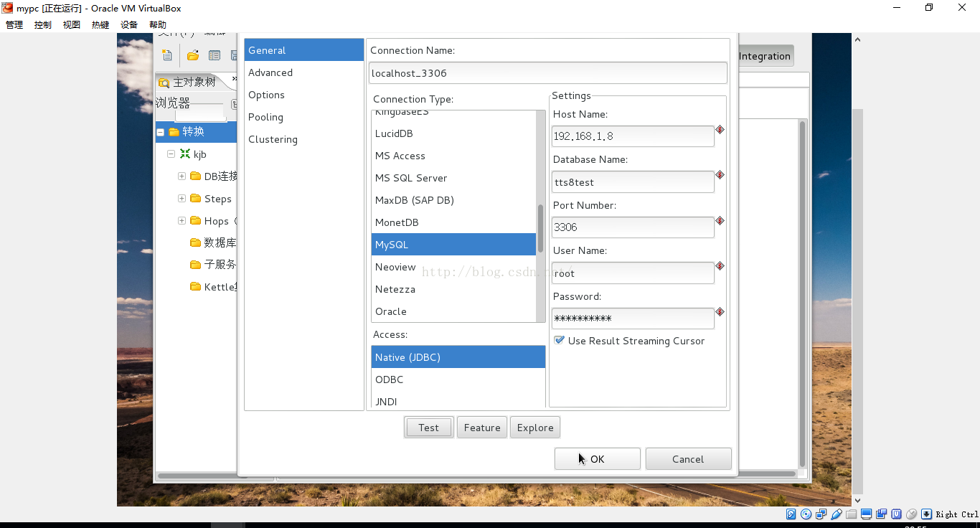Viewport: 980px width, 528px height.
Task: Click the folder icon beside 数据库
Action: coord(195,242)
